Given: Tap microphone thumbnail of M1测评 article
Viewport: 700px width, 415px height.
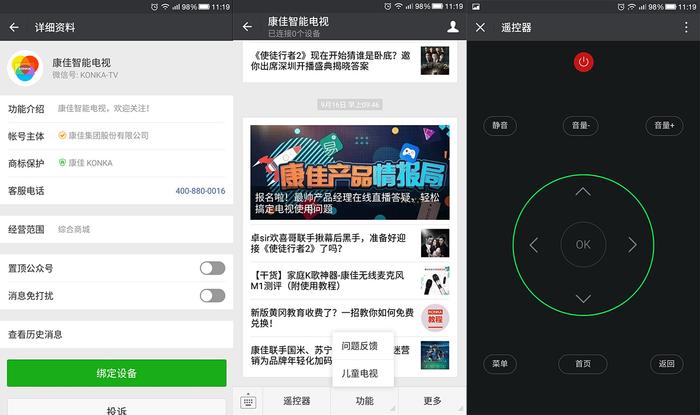Looking at the screenshot, I should point(435,281).
